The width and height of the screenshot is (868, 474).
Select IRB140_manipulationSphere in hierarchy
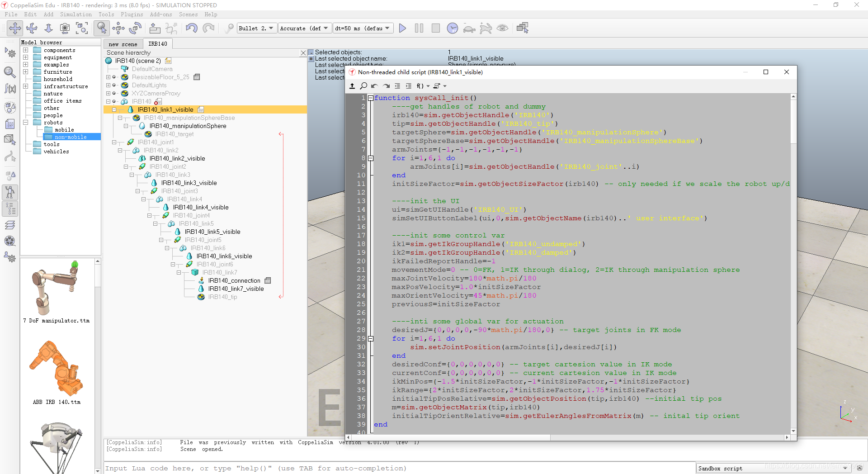[188, 126]
